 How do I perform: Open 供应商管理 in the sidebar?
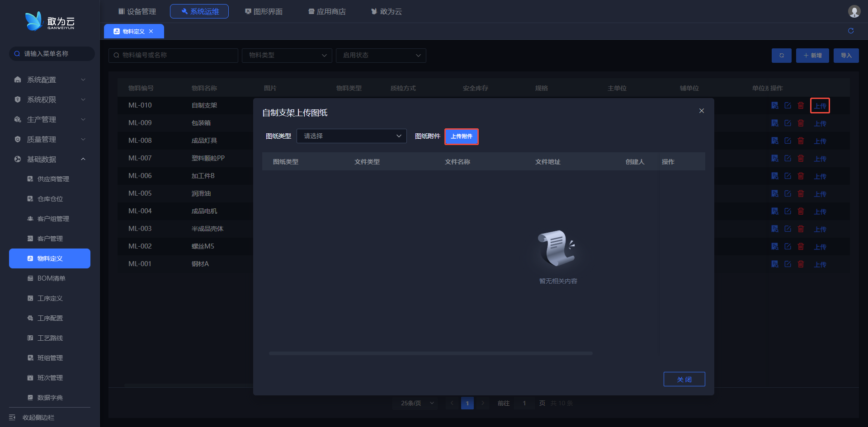pos(50,179)
